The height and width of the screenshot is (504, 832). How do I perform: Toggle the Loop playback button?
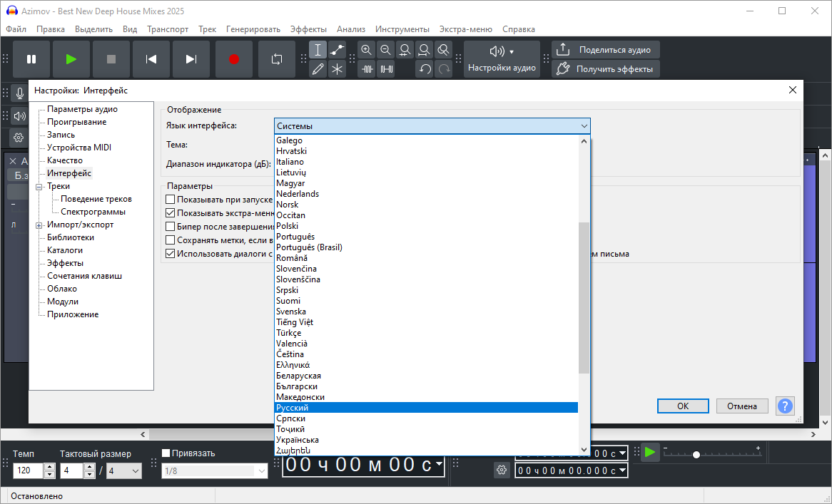(277, 59)
